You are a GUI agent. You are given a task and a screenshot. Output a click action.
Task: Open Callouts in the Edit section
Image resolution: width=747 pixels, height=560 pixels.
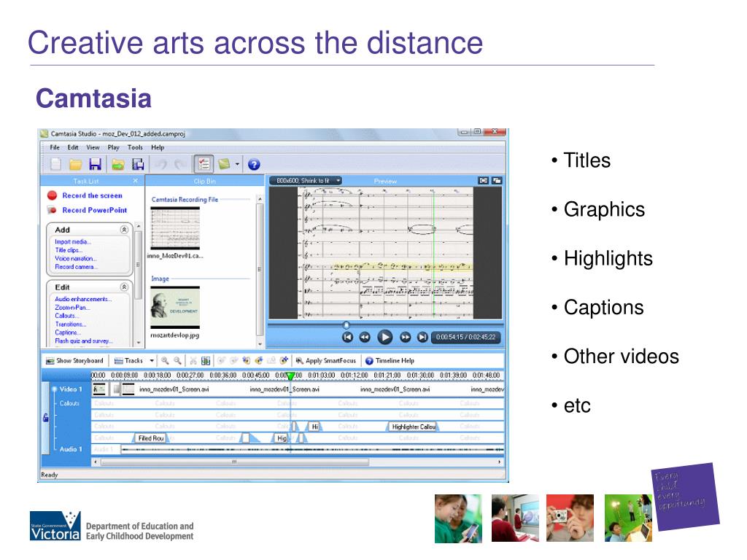click(67, 316)
